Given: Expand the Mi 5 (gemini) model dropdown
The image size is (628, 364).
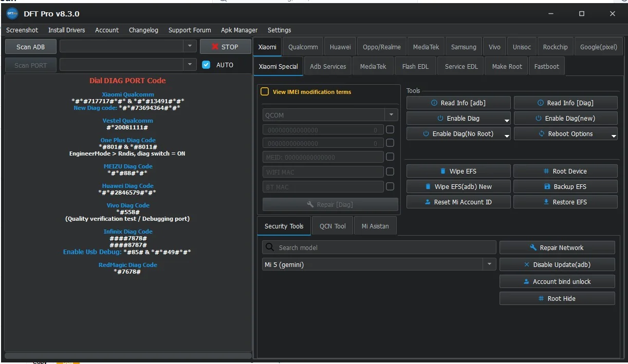Looking at the screenshot, I should pos(489,265).
